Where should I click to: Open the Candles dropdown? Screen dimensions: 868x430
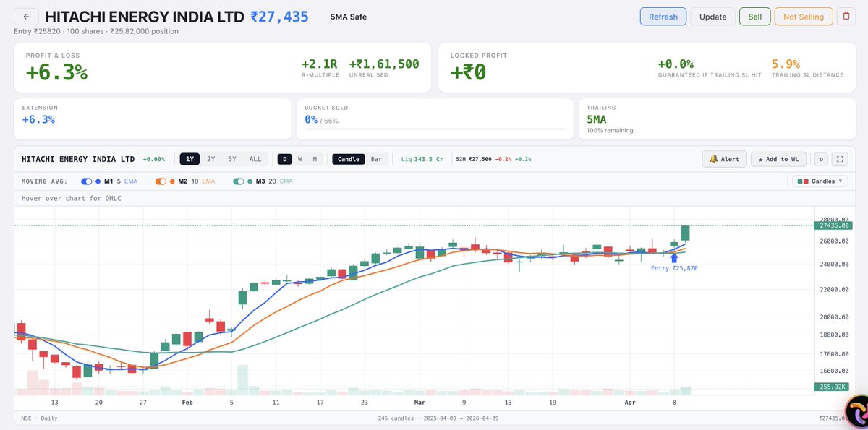[820, 181]
